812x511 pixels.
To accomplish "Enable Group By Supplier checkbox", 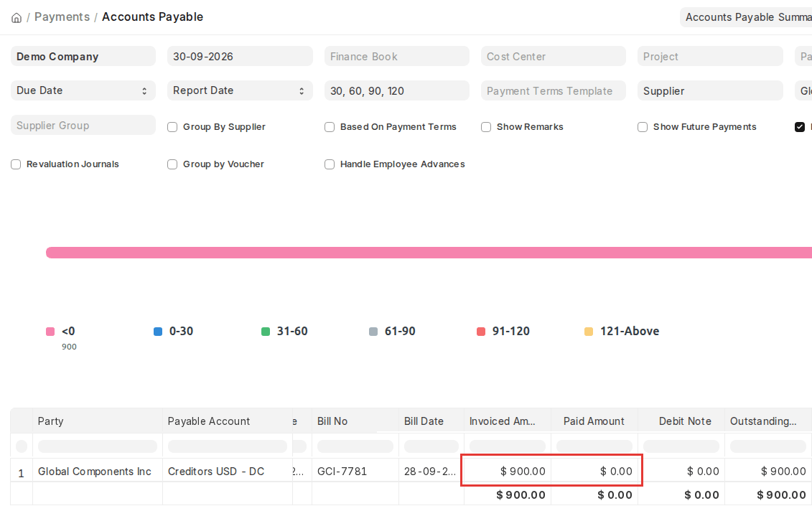I will click(x=172, y=127).
